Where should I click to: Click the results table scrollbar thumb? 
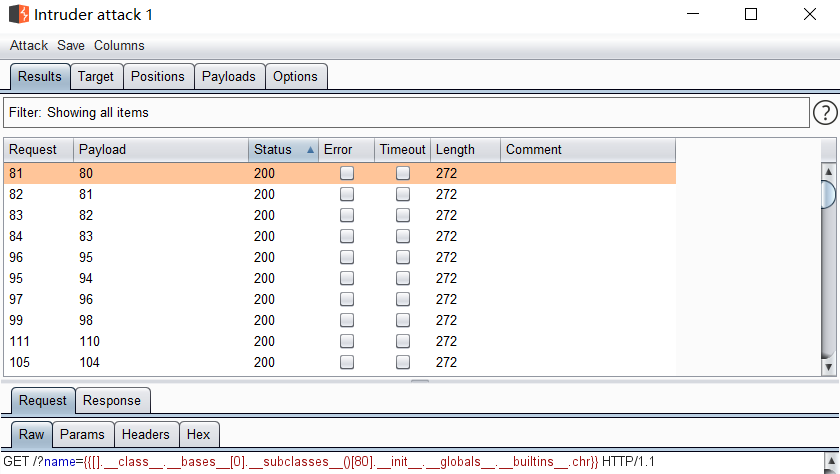[828, 193]
